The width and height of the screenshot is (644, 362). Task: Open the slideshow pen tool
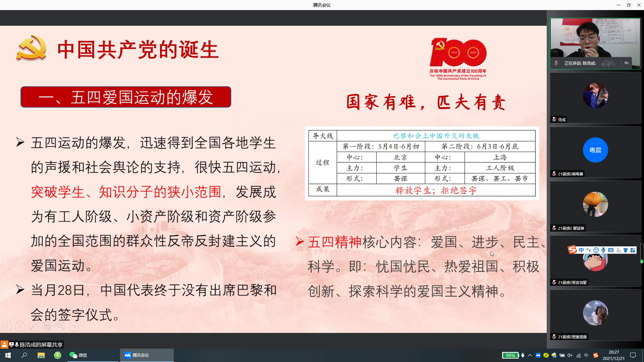(x=34, y=326)
